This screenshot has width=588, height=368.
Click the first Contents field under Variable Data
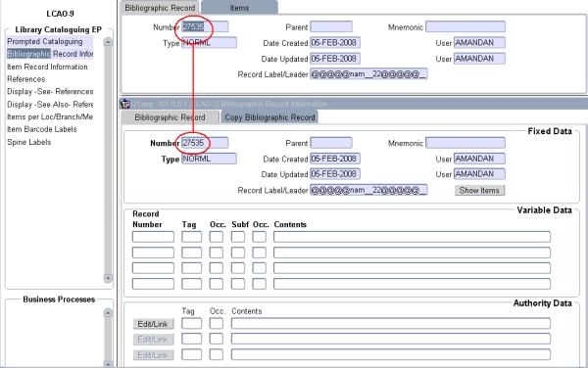coord(412,237)
